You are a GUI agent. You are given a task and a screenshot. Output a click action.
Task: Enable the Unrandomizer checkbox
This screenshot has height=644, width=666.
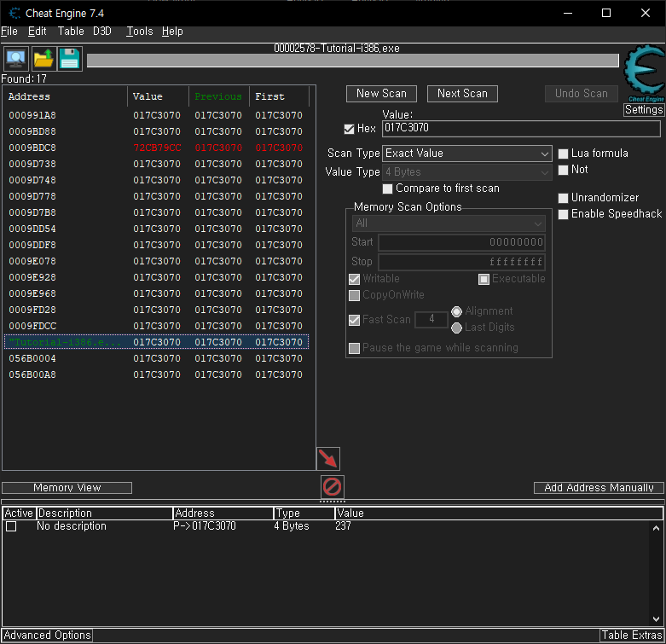point(563,198)
